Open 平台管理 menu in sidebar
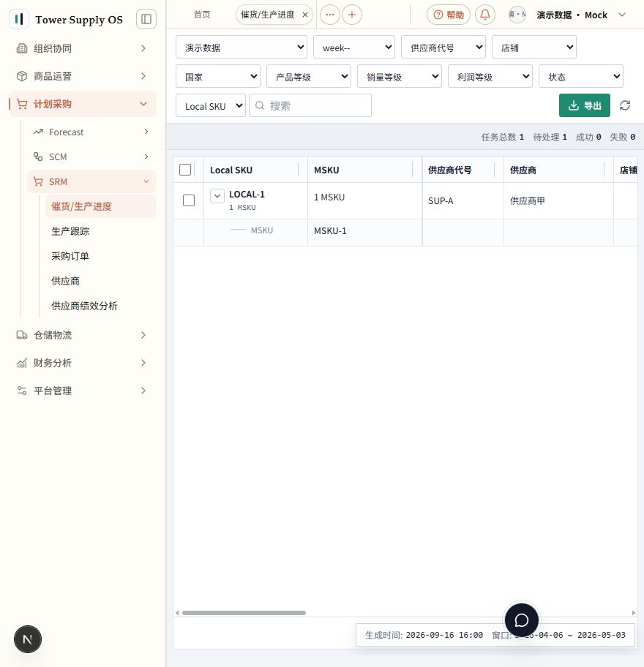The height and width of the screenshot is (667, 644). click(83, 391)
